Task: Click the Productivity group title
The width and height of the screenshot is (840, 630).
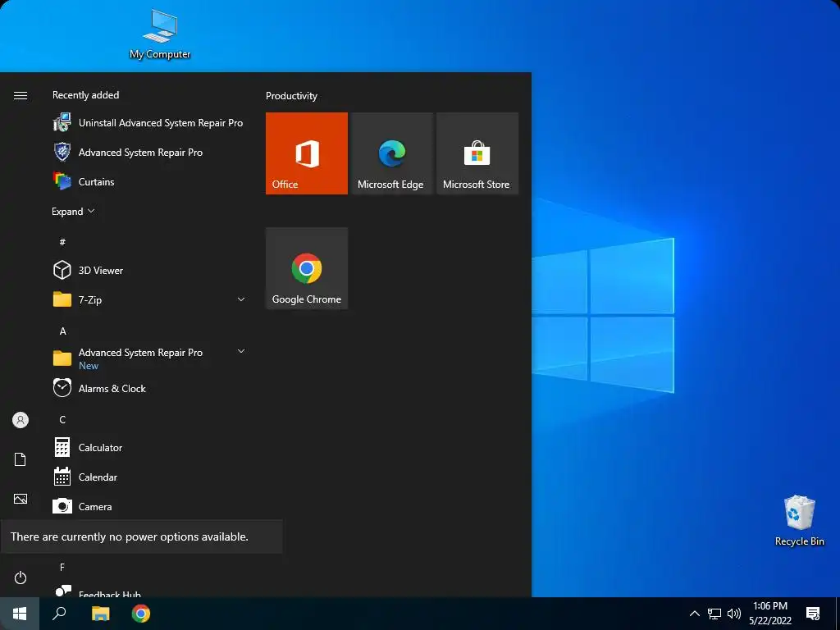Action: click(291, 96)
